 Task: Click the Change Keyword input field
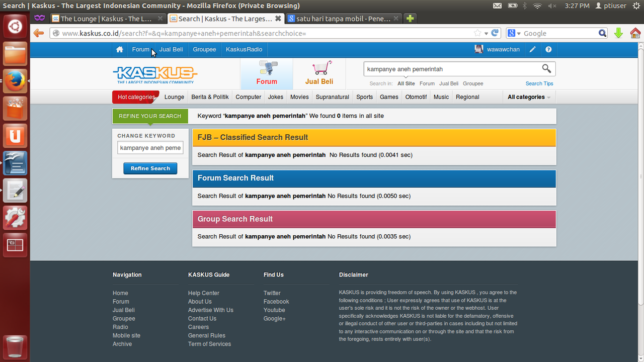pyautogui.click(x=150, y=148)
